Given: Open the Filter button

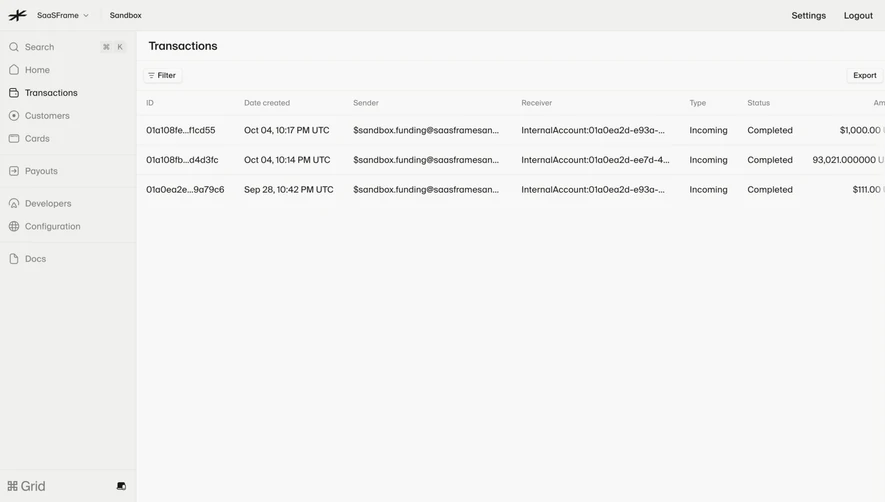Looking at the screenshot, I should pyautogui.click(x=163, y=75).
